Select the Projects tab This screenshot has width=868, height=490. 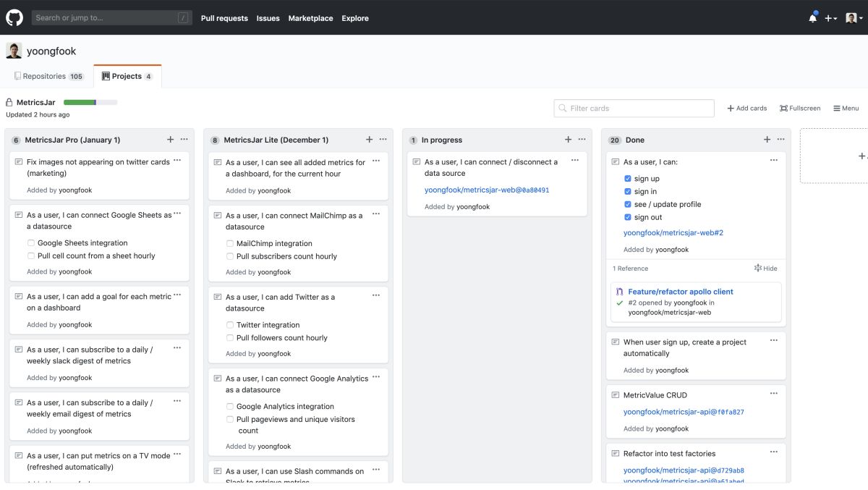click(x=127, y=76)
